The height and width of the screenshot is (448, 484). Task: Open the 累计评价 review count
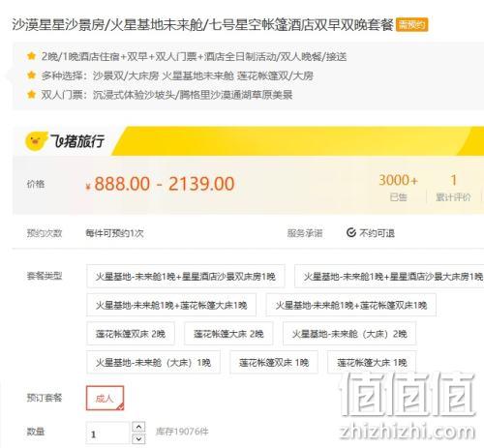tap(453, 188)
